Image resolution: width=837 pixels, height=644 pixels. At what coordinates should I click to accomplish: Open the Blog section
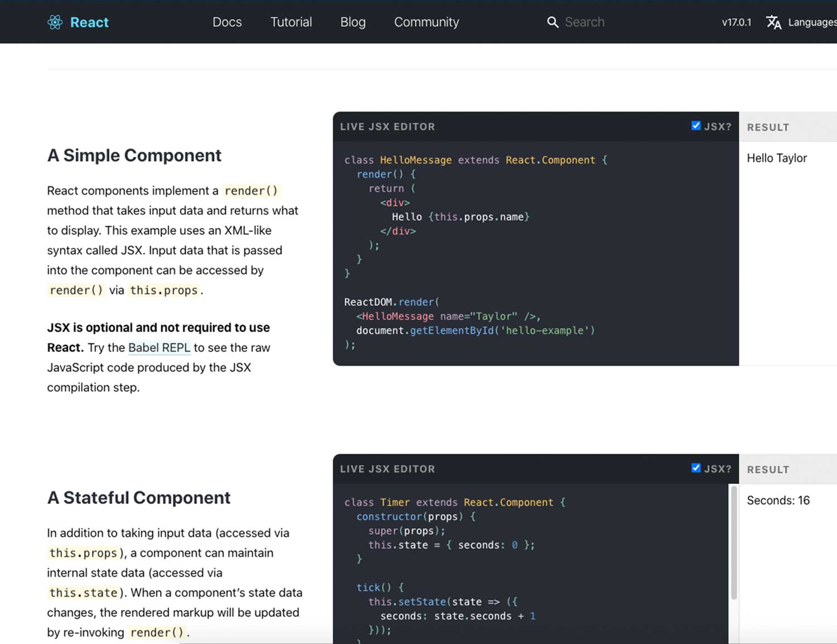tap(353, 22)
